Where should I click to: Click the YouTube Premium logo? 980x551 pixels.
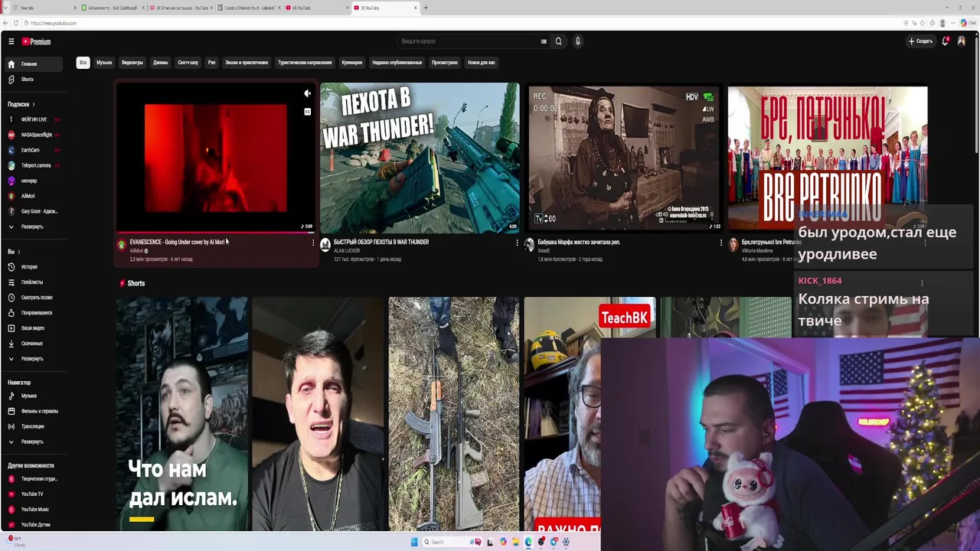36,41
